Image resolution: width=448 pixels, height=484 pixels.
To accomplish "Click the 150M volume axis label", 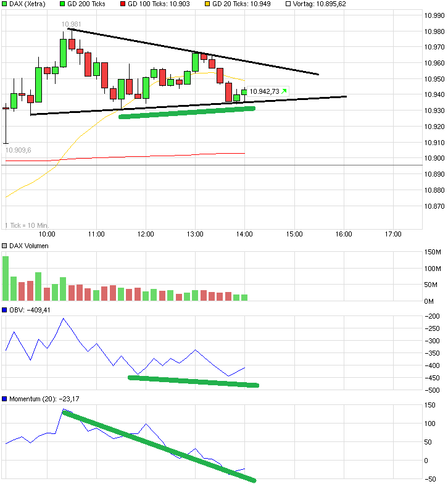I will [433, 252].
